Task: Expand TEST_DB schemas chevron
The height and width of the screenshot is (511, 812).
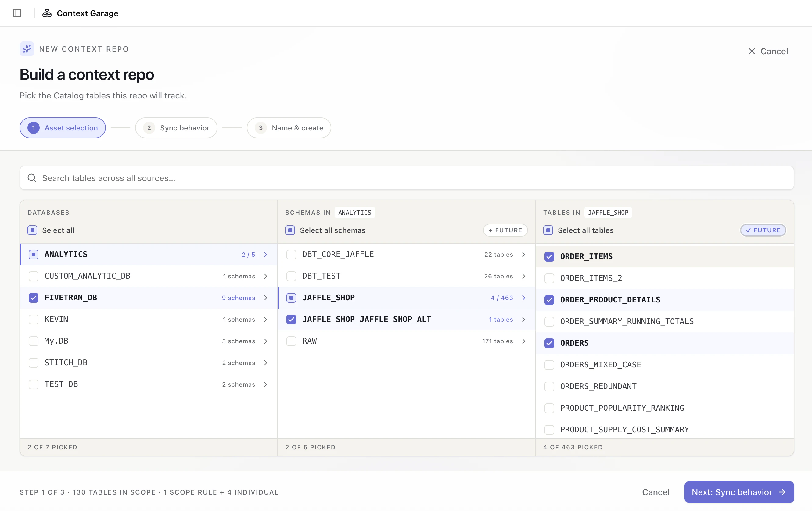Action: [266, 384]
